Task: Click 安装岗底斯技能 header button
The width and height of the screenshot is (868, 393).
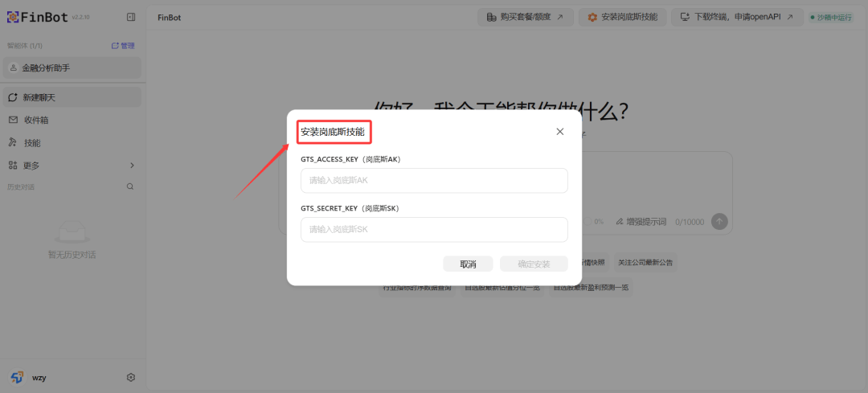Action: [x=623, y=17]
